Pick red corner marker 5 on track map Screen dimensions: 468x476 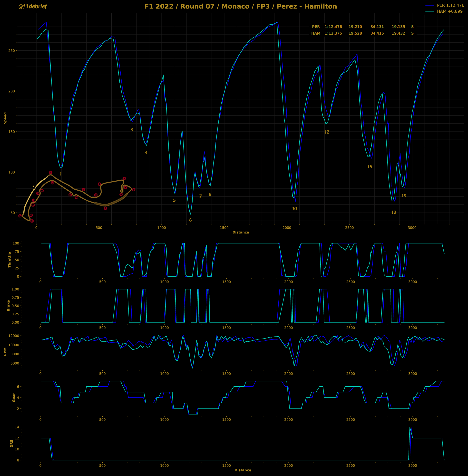(x=124, y=178)
